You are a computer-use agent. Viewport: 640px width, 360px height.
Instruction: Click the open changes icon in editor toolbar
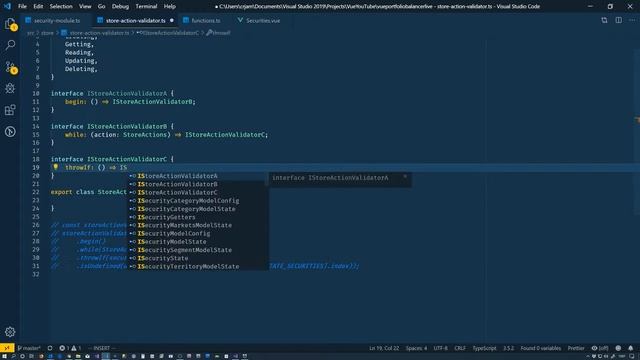pos(604,20)
